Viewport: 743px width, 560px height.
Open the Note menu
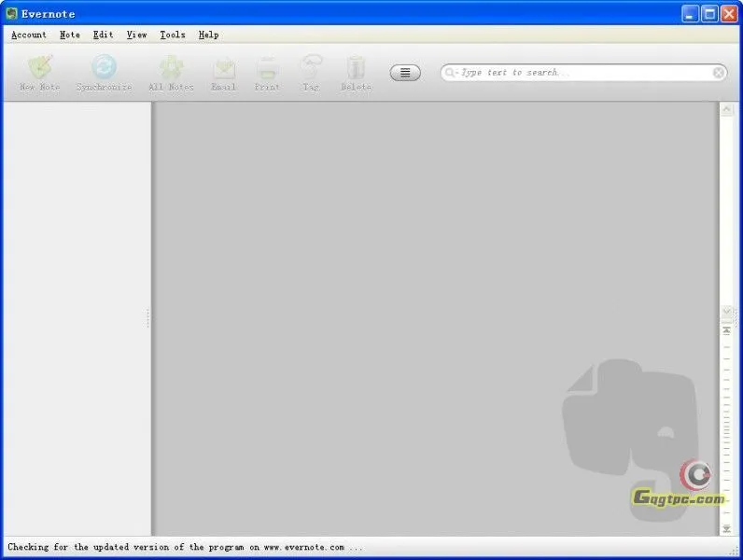(70, 35)
